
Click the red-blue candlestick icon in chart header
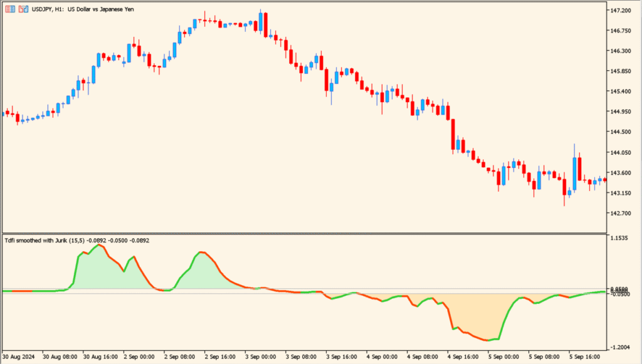23,8
